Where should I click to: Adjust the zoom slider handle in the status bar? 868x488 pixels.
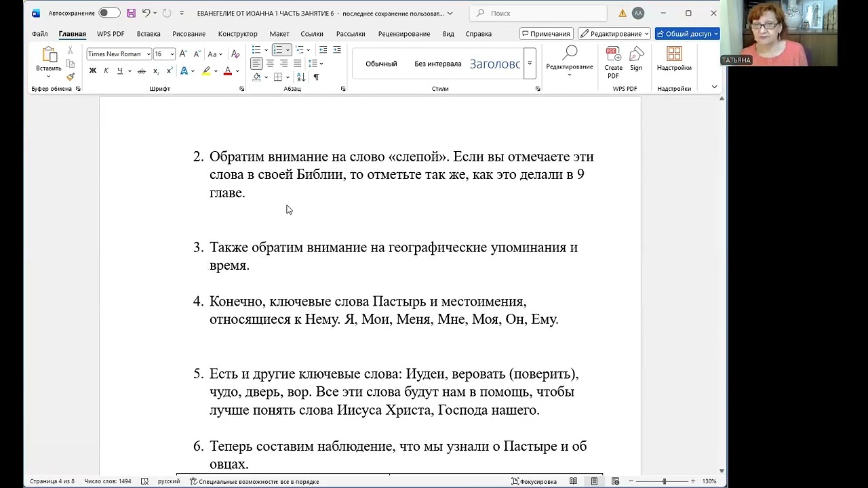(x=665, y=481)
